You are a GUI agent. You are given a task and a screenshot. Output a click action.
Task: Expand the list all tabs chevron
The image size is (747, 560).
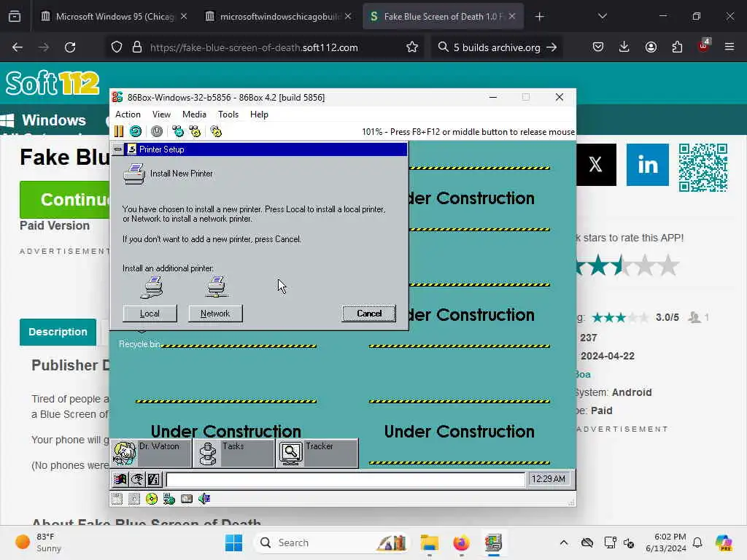coord(602,16)
